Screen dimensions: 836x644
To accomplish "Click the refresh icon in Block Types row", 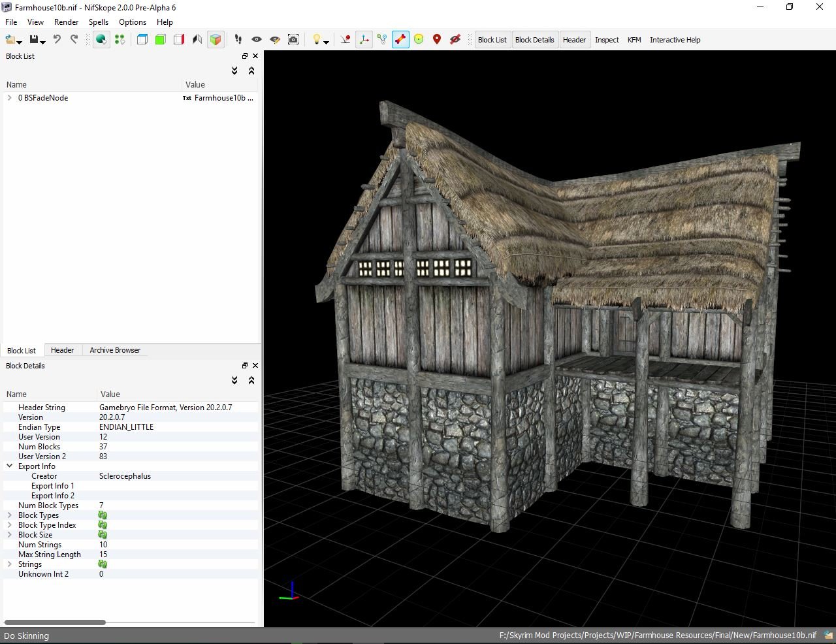I will point(103,515).
